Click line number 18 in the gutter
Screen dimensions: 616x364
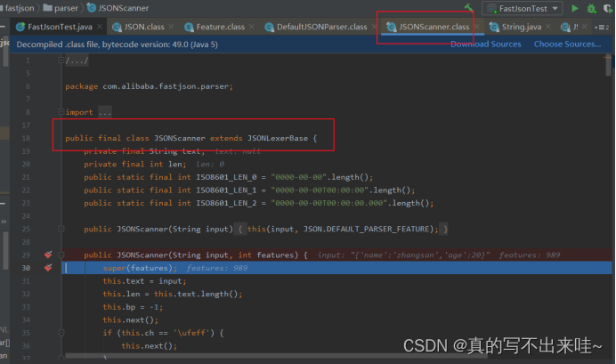click(26, 138)
